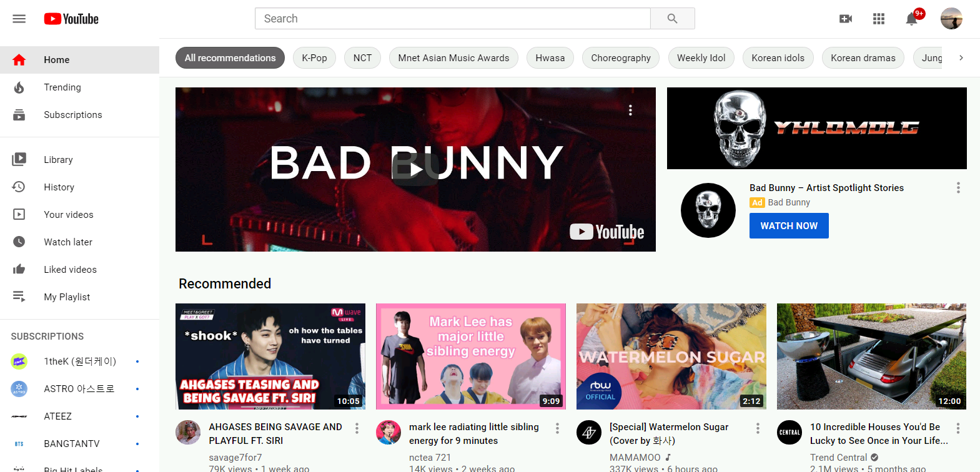Screen dimensions: 980x472
Task: Filter by Weekly Idol chip
Action: (701, 58)
